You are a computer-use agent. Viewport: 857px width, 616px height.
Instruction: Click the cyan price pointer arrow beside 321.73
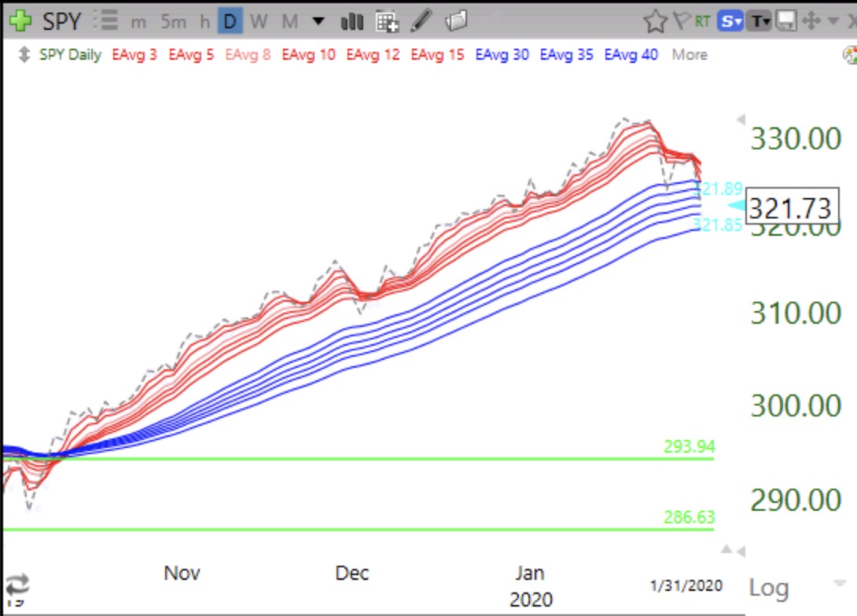[737, 205]
